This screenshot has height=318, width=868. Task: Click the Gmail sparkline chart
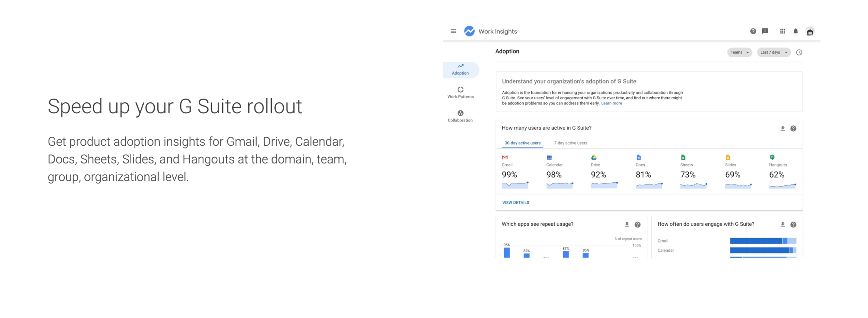point(515,185)
